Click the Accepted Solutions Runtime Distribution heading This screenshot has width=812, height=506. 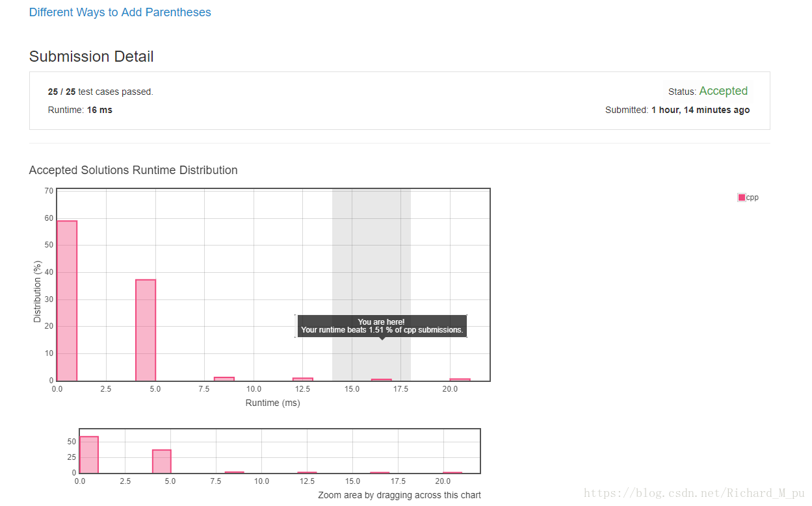[133, 170]
